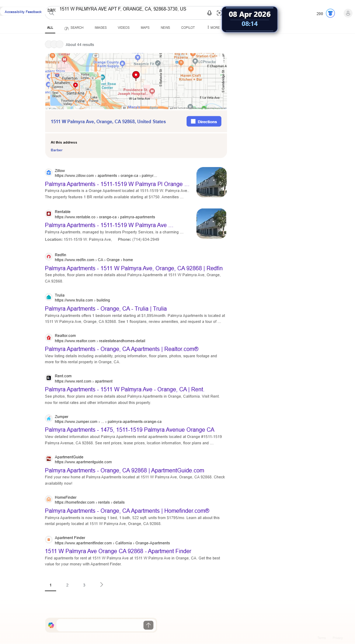Screen dimensions: 355x644
Task: Click the Zumper favicon
Action: [49, 419]
